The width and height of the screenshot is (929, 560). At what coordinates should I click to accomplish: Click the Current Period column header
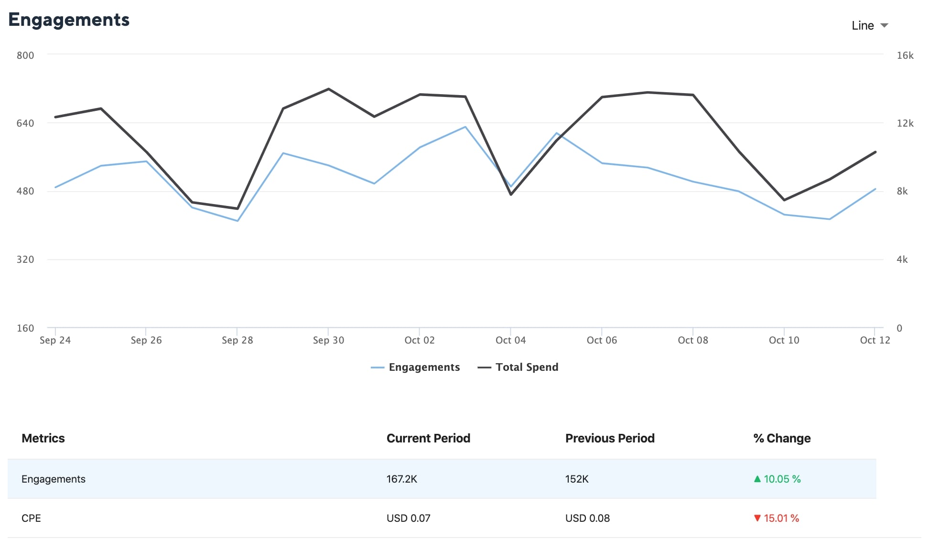point(428,438)
